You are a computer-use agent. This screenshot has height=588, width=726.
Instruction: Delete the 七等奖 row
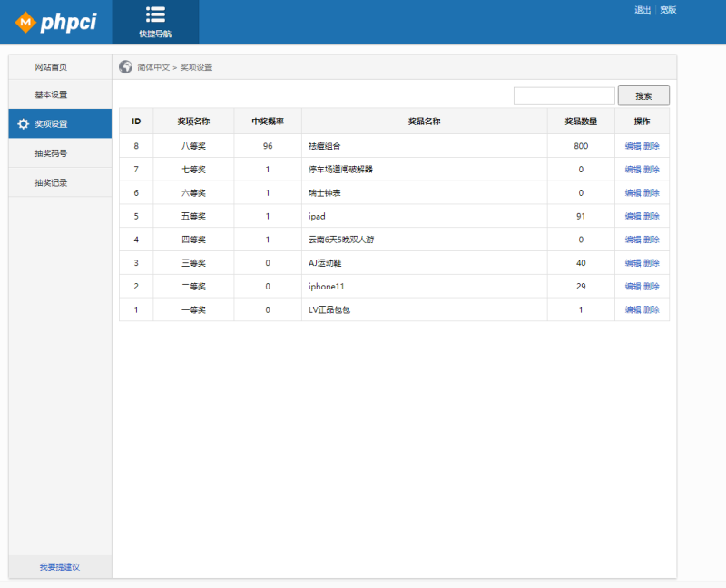pyautogui.click(x=652, y=170)
